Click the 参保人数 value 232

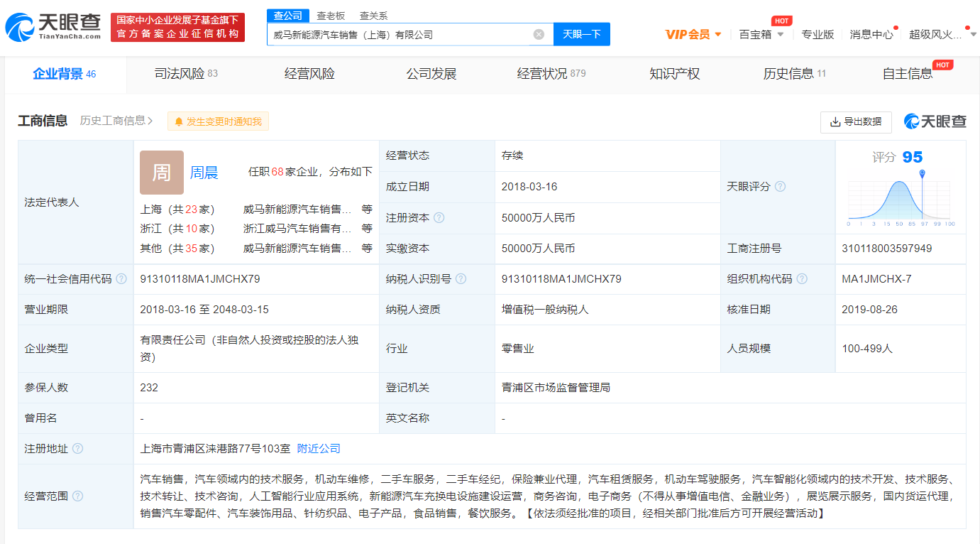149,388
